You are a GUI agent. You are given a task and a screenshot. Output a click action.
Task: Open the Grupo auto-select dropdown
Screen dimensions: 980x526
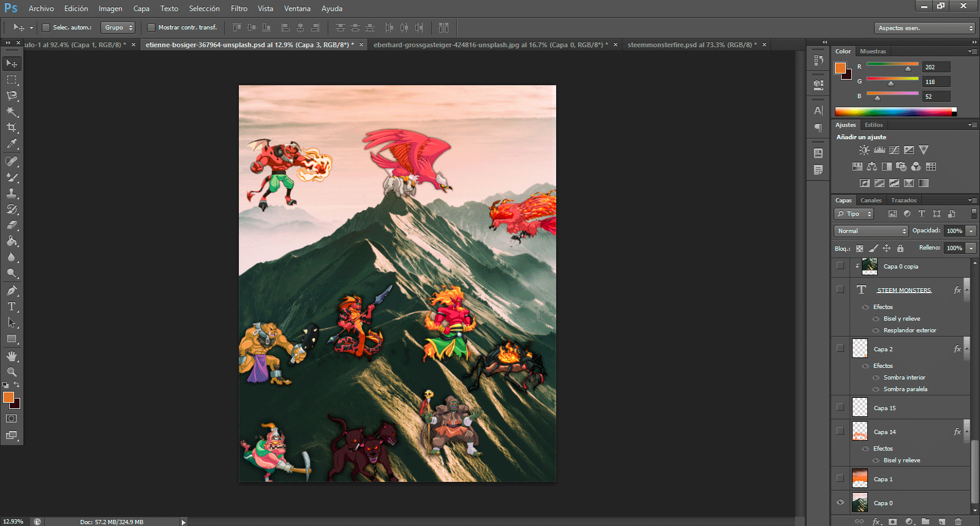pos(118,28)
